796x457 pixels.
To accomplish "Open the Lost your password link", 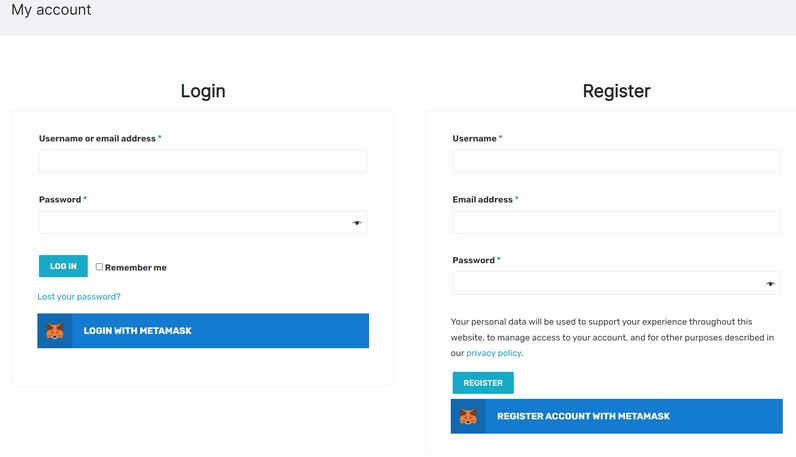I will point(79,297).
